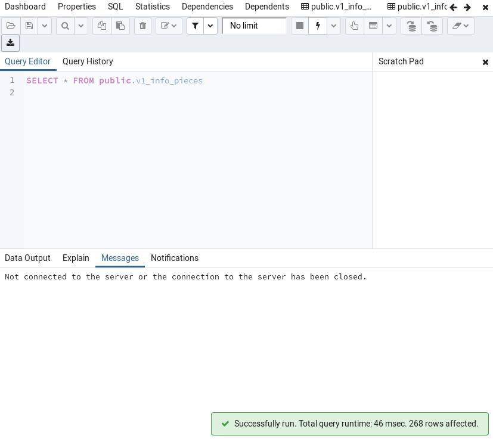Click the Open File folder icon
The width and height of the screenshot is (493, 448).
click(x=11, y=26)
